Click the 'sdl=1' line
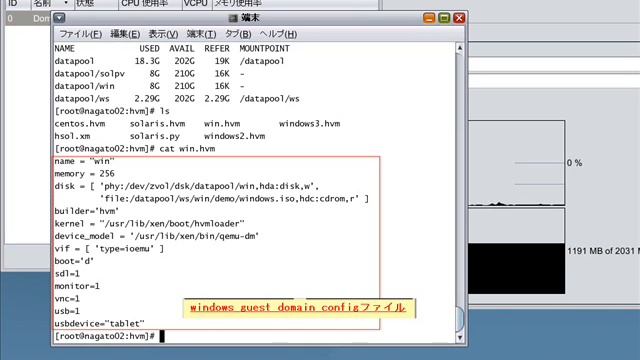Screen dimensions: 640x360 (67, 273)
